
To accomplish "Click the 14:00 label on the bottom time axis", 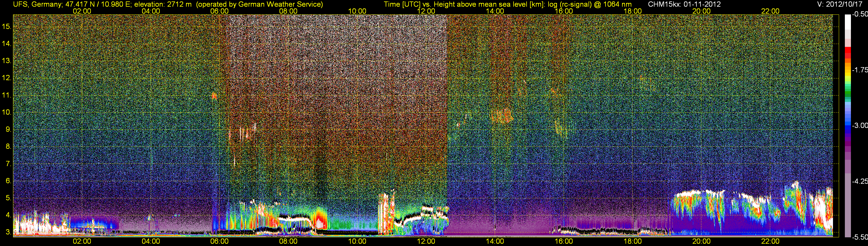I will point(495,241).
